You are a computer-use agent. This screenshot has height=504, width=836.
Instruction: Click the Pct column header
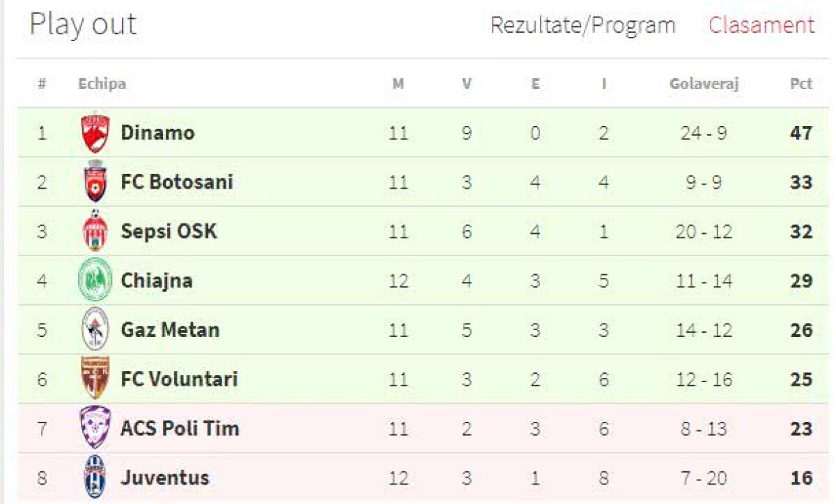(x=800, y=84)
